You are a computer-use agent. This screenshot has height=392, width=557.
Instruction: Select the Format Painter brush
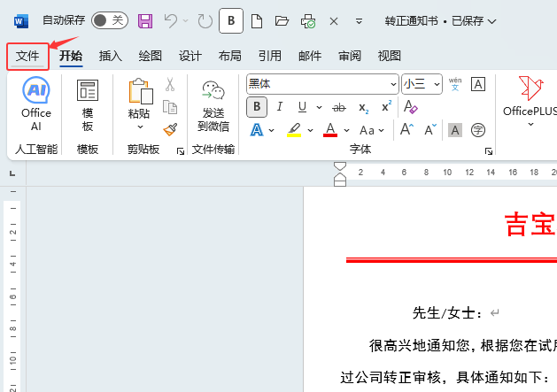[x=170, y=129]
